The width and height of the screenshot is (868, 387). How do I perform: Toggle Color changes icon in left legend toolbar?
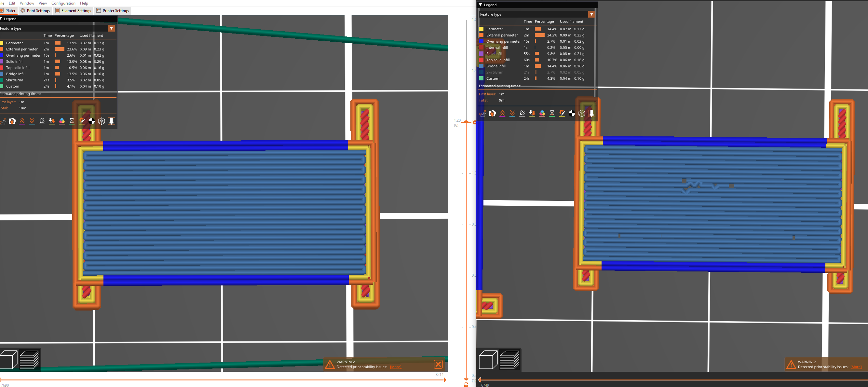click(62, 121)
